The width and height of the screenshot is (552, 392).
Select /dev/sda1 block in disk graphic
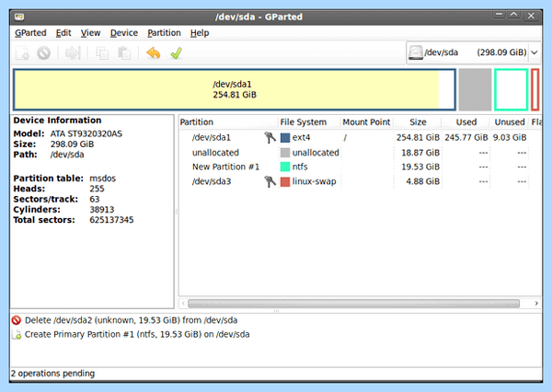[x=235, y=90]
